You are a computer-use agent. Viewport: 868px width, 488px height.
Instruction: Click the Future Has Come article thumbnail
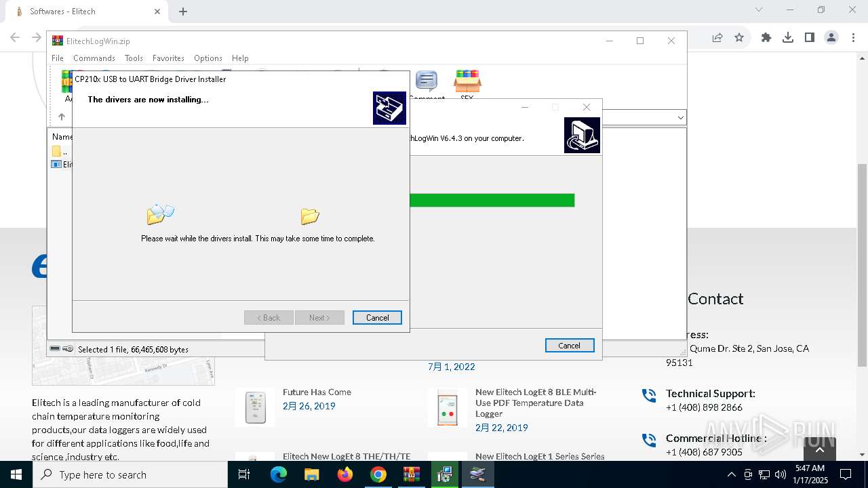click(255, 407)
